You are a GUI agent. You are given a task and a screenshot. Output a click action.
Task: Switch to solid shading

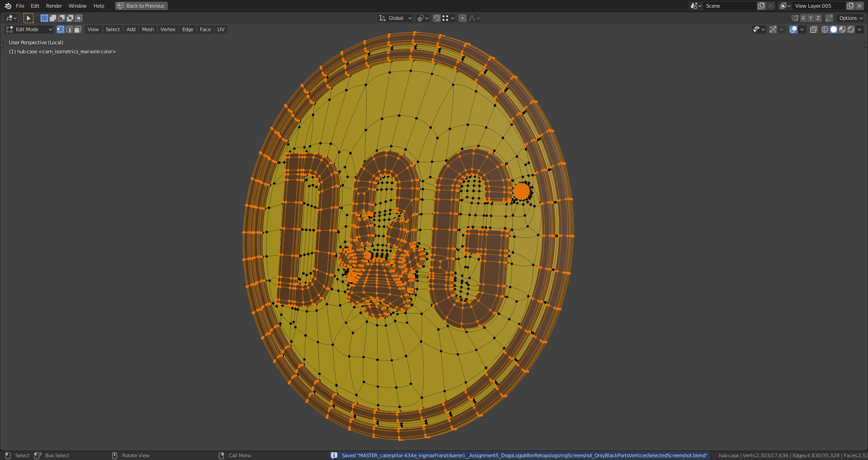[834, 29]
